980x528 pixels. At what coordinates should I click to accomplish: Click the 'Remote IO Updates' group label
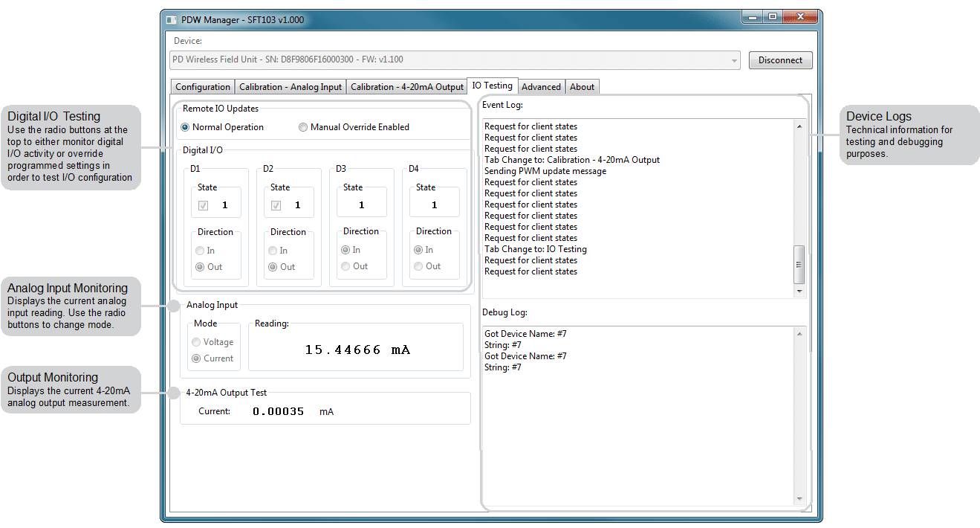[x=221, y=109]
